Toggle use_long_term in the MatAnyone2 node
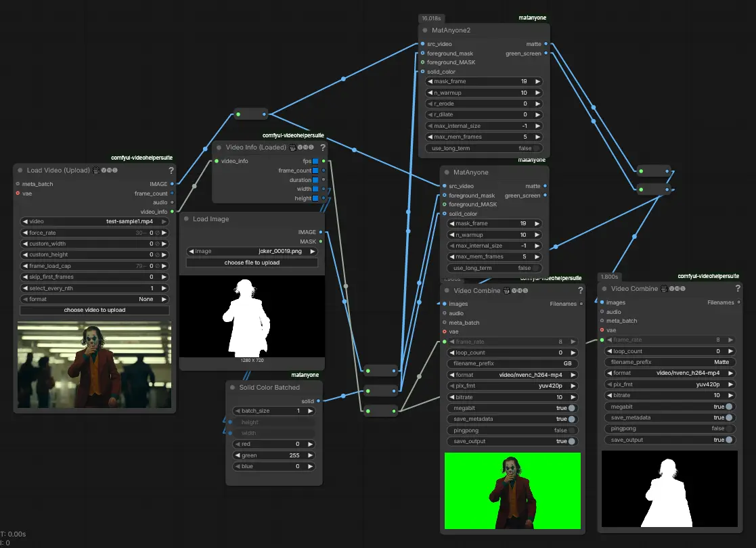Viewport: 756px width, 548px height. pos(536,148)
